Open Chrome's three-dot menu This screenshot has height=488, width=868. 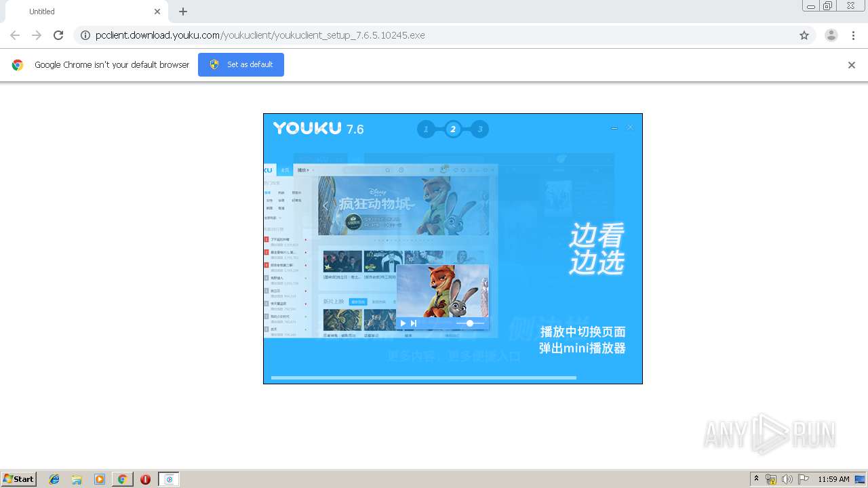[853, 35]
